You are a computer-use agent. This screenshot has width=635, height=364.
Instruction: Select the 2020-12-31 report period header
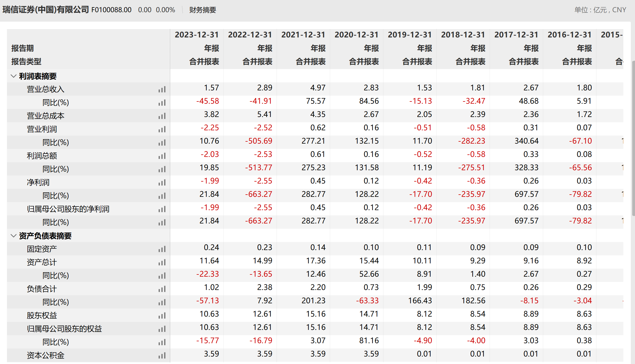(356, 35)
